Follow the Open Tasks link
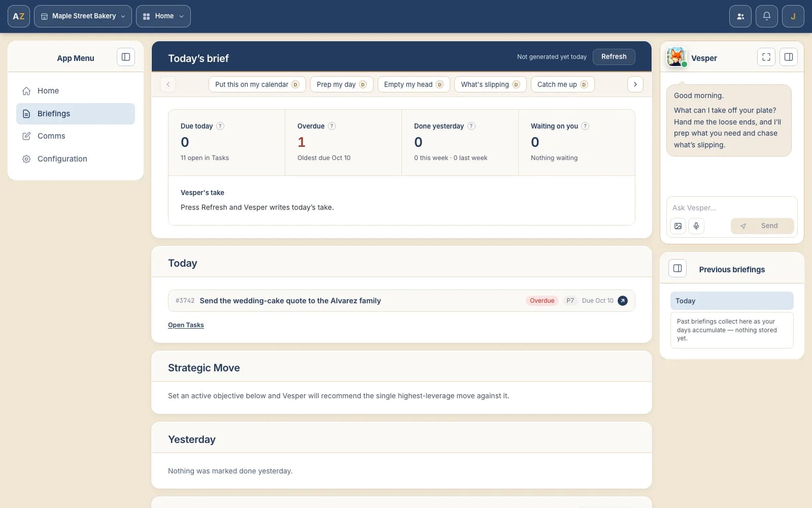Screen dimensions: 812x508 click(186, 325)
